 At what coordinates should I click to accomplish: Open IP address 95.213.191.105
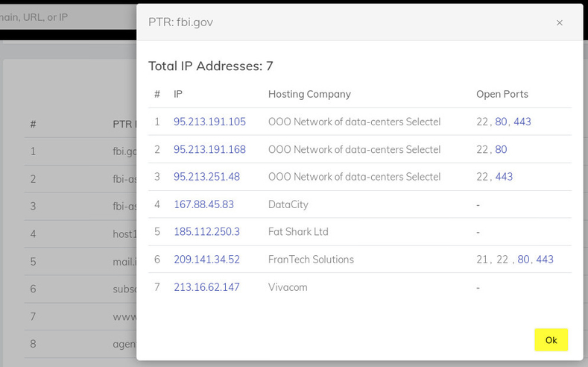pyautogui.click(x=209, y=122)
